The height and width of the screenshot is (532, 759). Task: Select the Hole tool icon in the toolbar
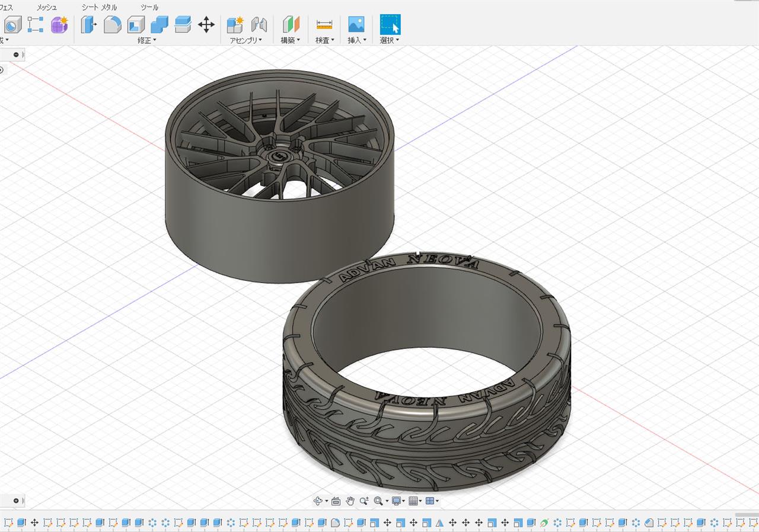pos(12,25)
